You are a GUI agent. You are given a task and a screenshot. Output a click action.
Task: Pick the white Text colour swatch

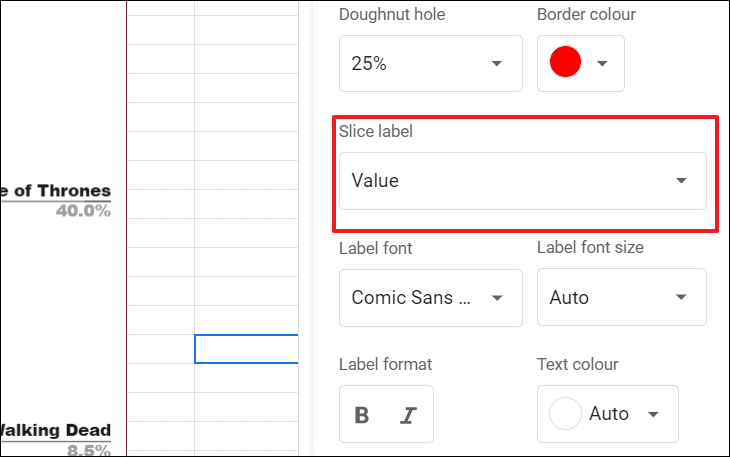pos(566,414)
